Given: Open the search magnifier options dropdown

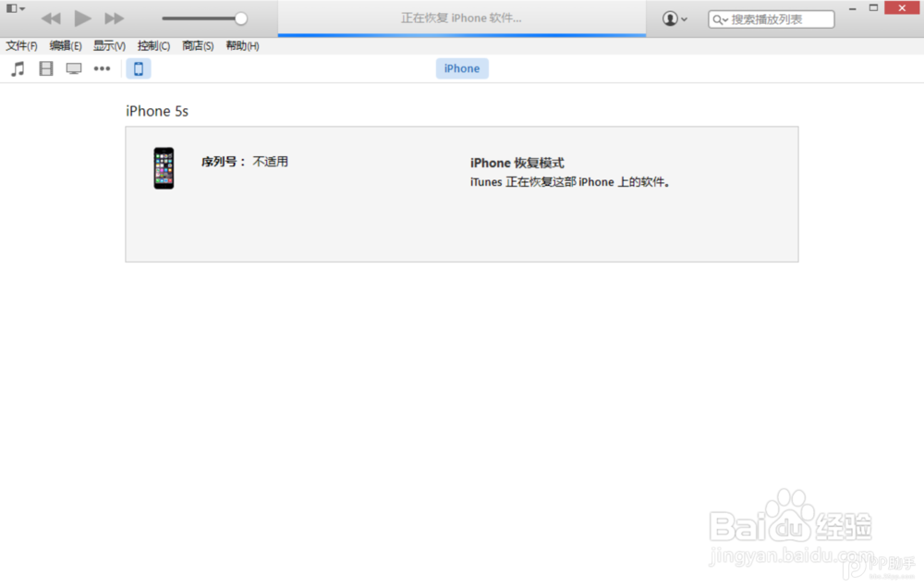Looking at the screenshot, I should (720, 19).
